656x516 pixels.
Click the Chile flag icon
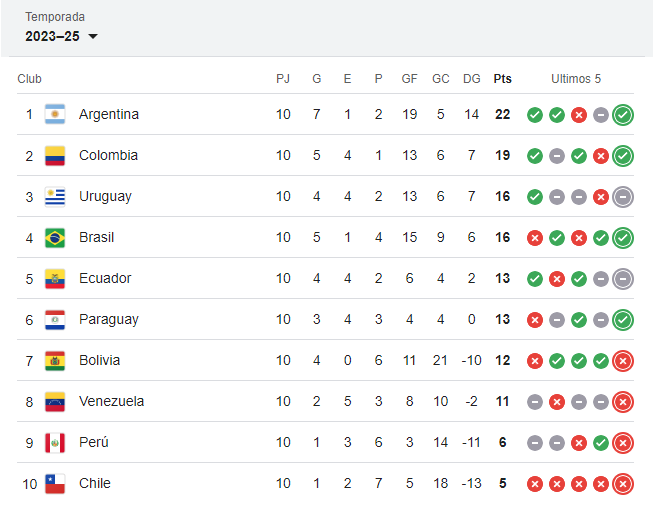point(55,483)
